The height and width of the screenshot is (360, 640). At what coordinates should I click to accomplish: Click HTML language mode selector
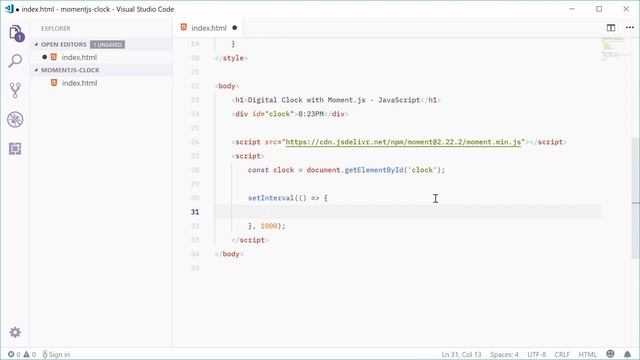587,354
